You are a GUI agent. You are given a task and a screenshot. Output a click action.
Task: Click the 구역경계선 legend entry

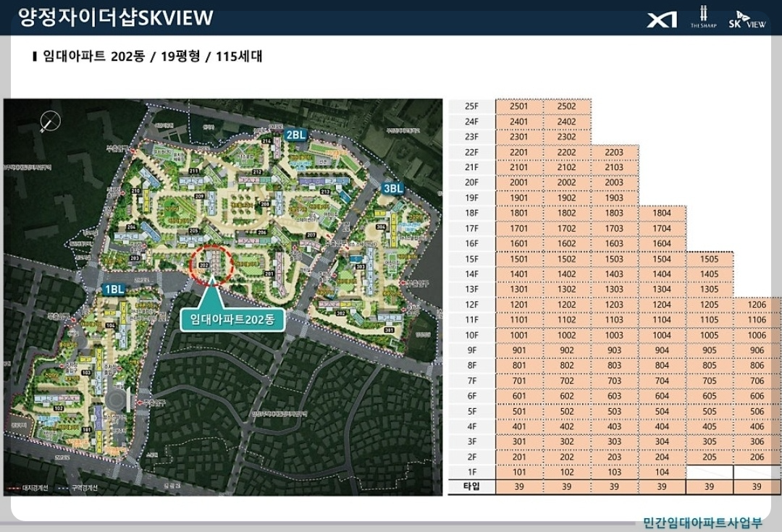[77, 488]
